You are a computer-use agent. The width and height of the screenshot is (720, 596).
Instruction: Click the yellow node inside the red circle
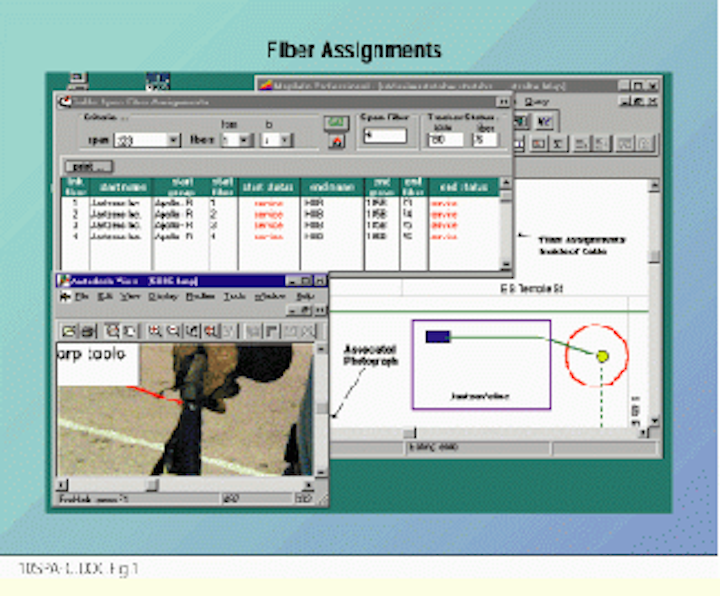(x=602, y=356)
